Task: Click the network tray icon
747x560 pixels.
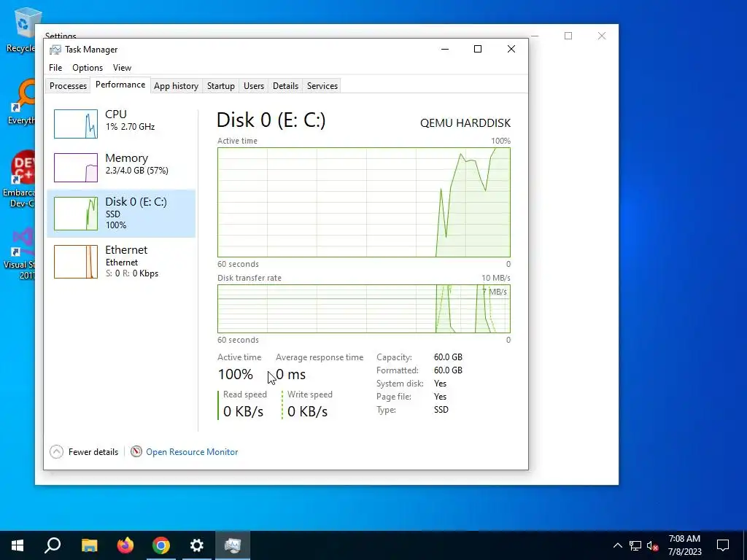Action: [x=635, y=545]
